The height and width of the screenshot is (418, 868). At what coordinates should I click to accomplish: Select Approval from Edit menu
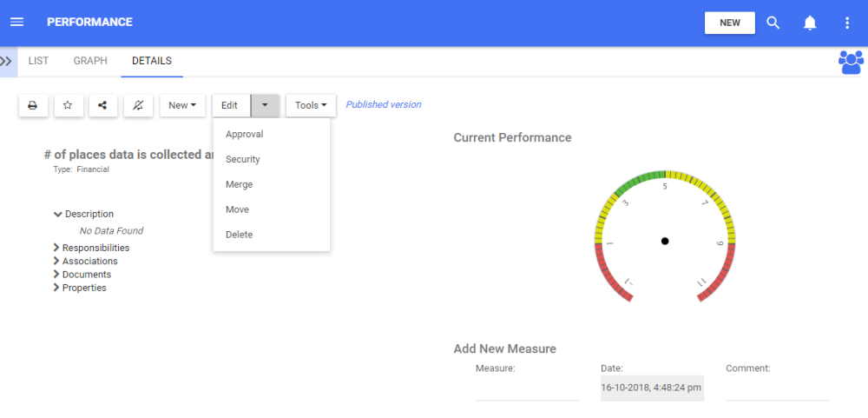pos(244,135)
